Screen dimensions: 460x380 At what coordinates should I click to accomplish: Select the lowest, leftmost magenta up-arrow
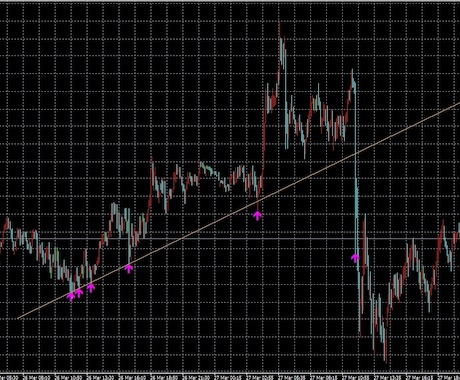71,296
